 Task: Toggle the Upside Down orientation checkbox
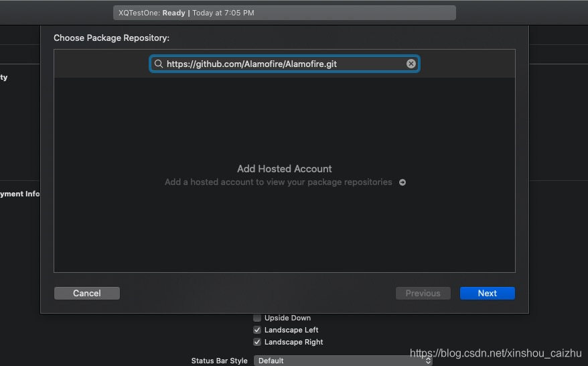(257, 318)
